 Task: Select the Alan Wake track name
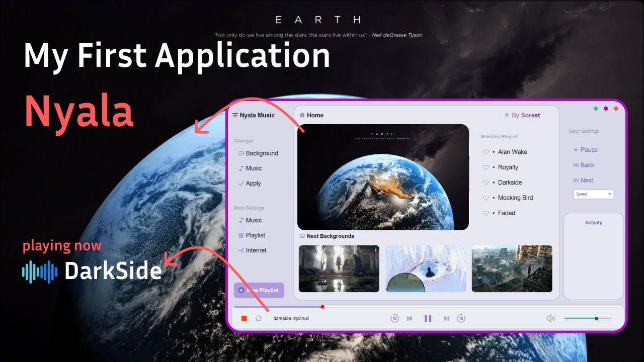tap(513, 152)
